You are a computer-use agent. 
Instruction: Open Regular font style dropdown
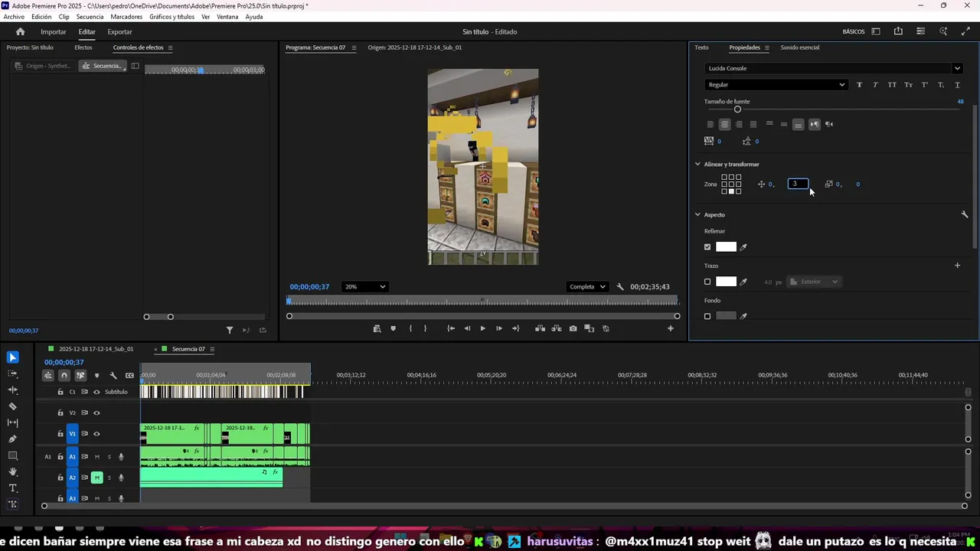click(x=776, y=85)
